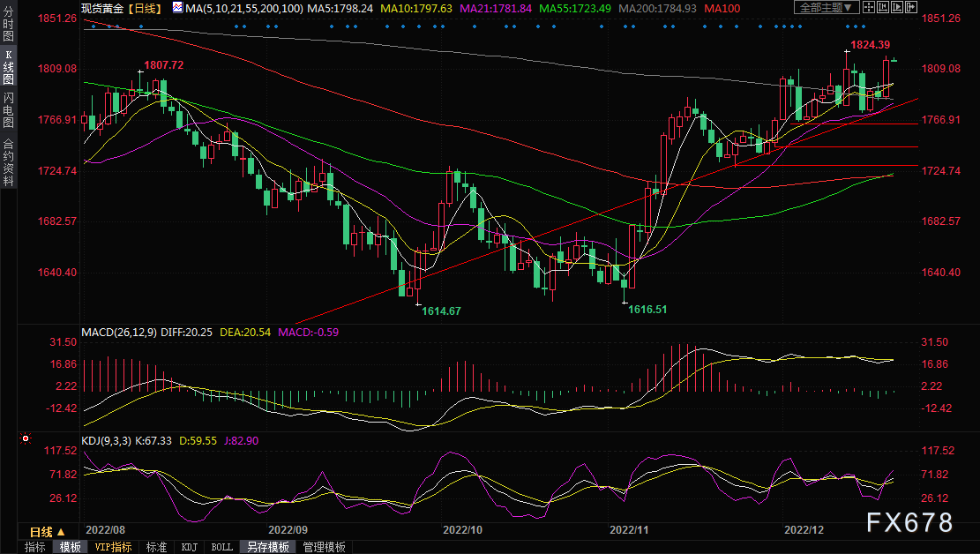Open the MA indicator settings icon
Screen dimensions: 980x554
177,8
